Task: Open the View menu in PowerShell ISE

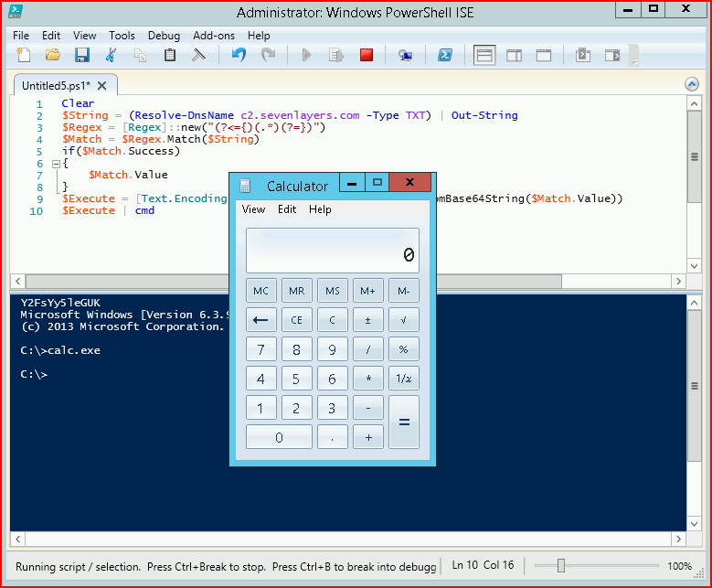Action: point(84,36)
